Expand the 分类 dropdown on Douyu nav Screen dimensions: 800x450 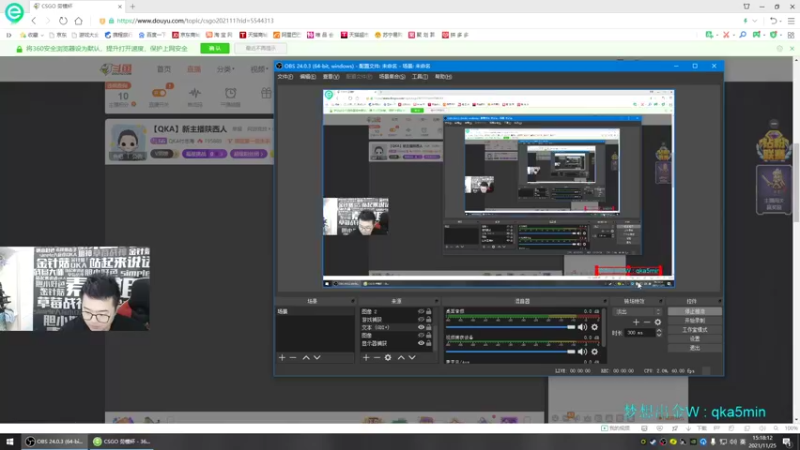tap(226, 69)
